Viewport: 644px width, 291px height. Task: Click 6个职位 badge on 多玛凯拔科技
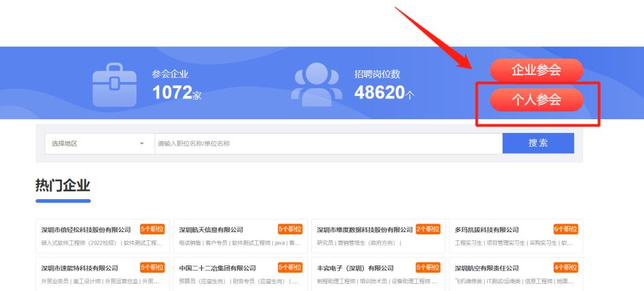565,229
